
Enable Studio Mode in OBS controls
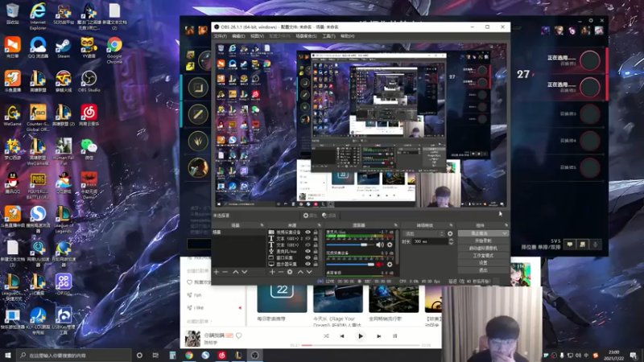click(x=483, y=256)
